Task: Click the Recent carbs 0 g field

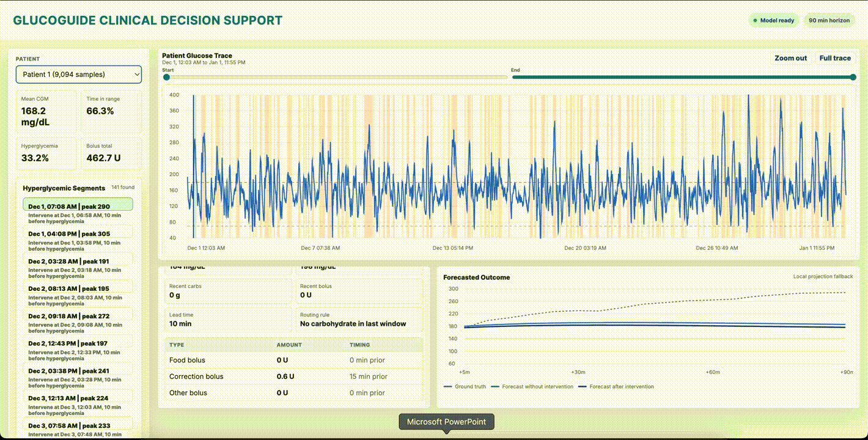Action: click(x=229, y=291)
